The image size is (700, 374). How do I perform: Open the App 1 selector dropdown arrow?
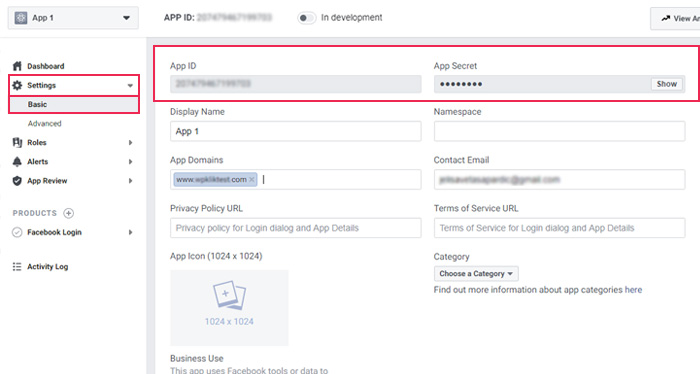click(126, 18)
